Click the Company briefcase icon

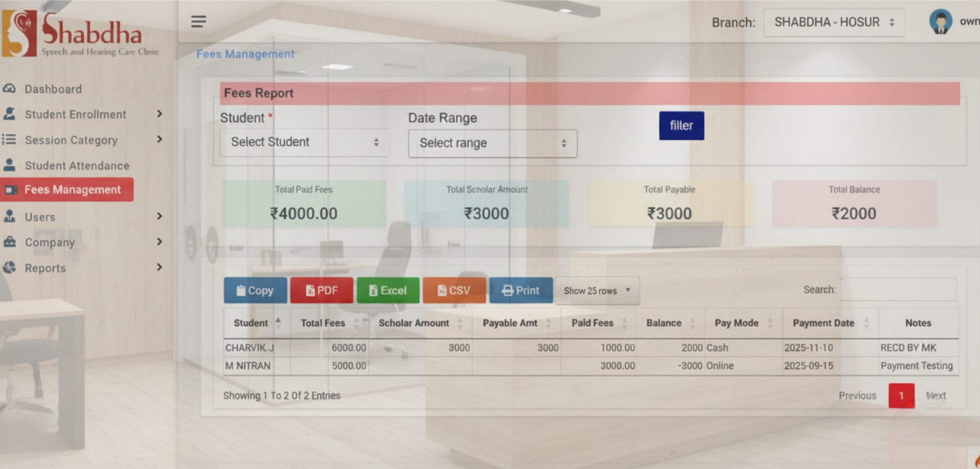pyautogui.click(x=10, y=242)
